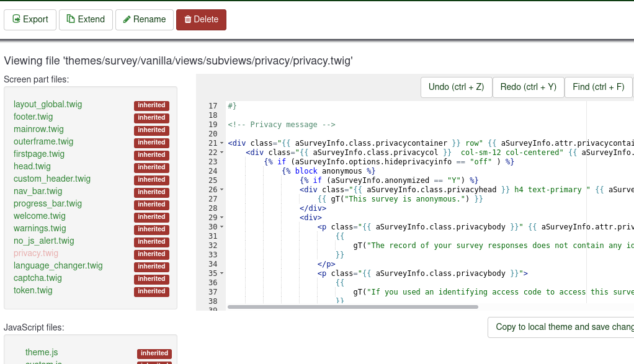Collapse code fold at line 22
This screenshot has height=364, width=634.
221,153
